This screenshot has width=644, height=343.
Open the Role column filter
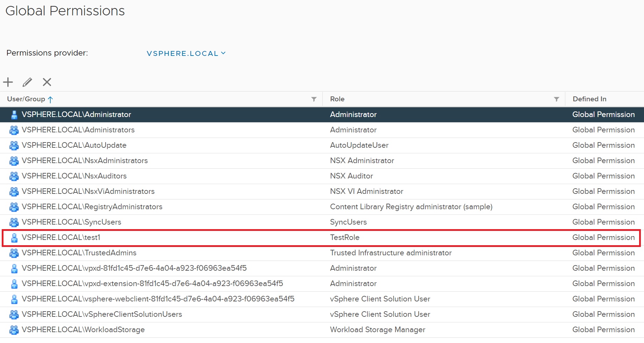pos(556,99)
